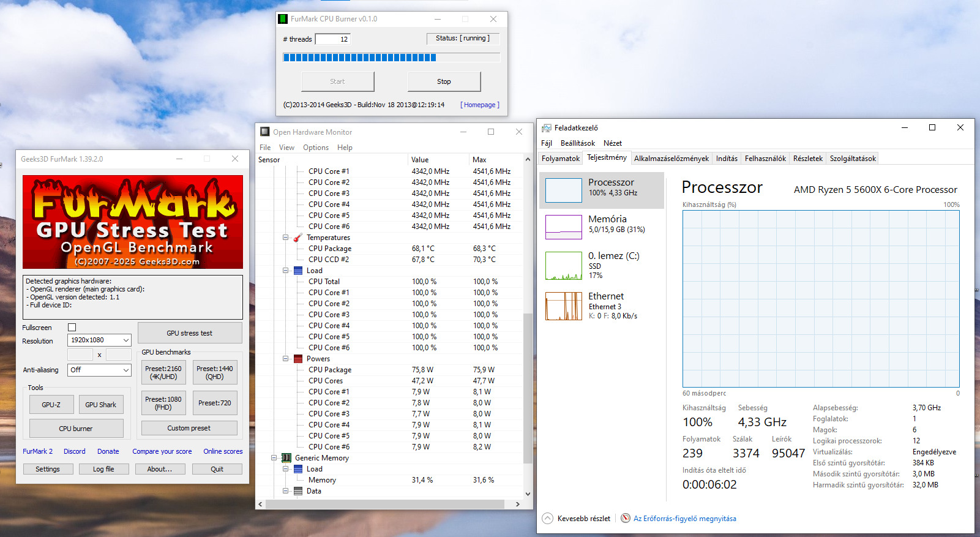This screenshot has width=980, height=537.
Task: Click the Open Hardware Monitor title icon
Action: [265, 132]
